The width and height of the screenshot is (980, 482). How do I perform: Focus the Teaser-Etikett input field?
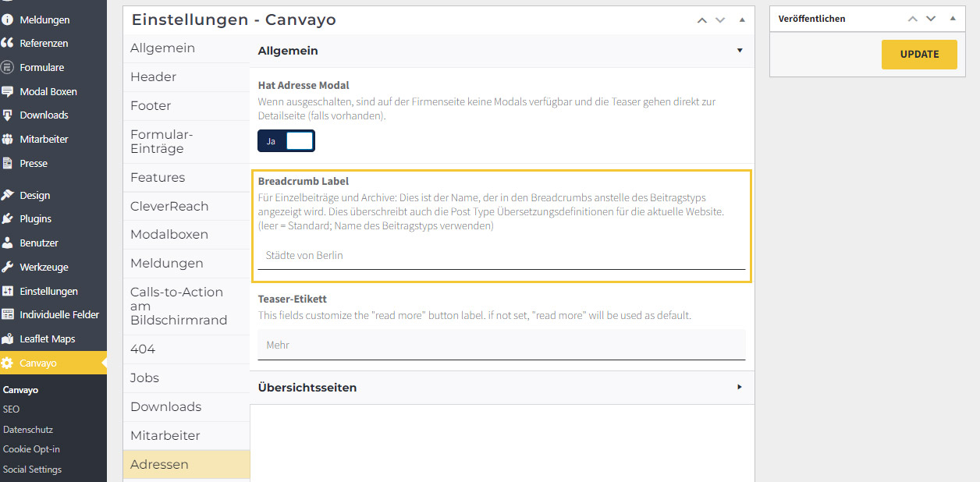501,345
